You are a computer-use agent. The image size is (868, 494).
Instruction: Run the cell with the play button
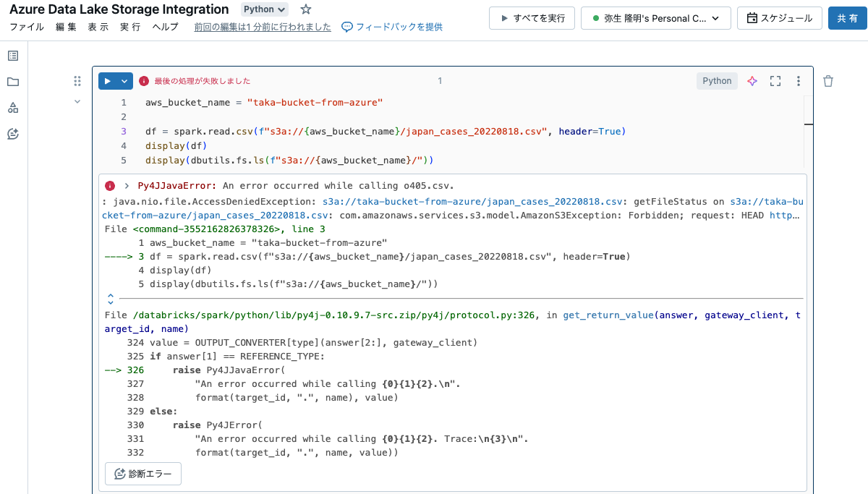click(x=109, y=81)
